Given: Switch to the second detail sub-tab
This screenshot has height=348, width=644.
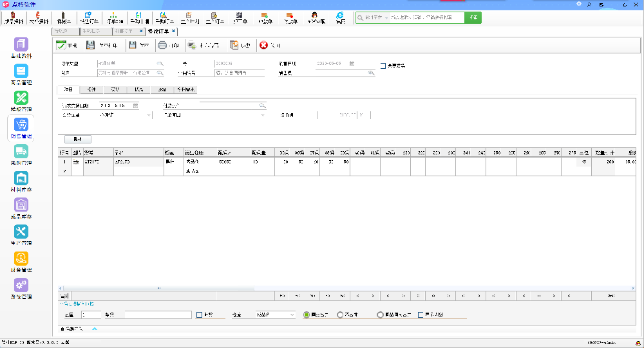Looking at the screenshot, I should [x=91, y=89].
